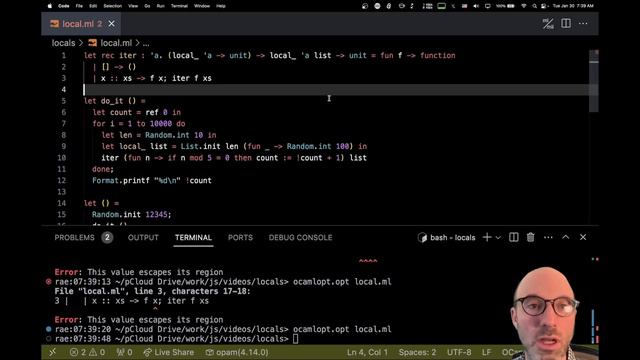Open the Help menu
640x360 pixels.
[x=221, y=6]
